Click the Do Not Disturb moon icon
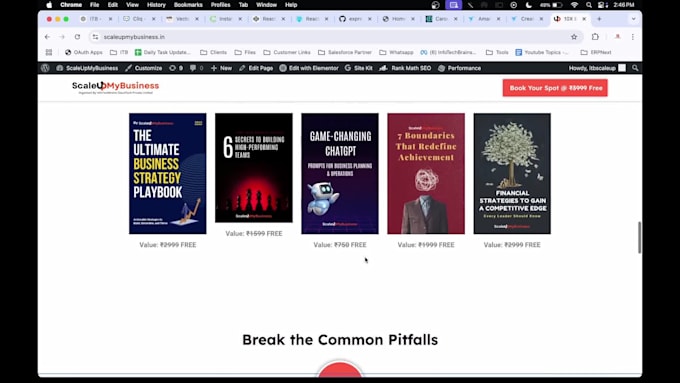680x383 pixels. (x=528, y=5)
